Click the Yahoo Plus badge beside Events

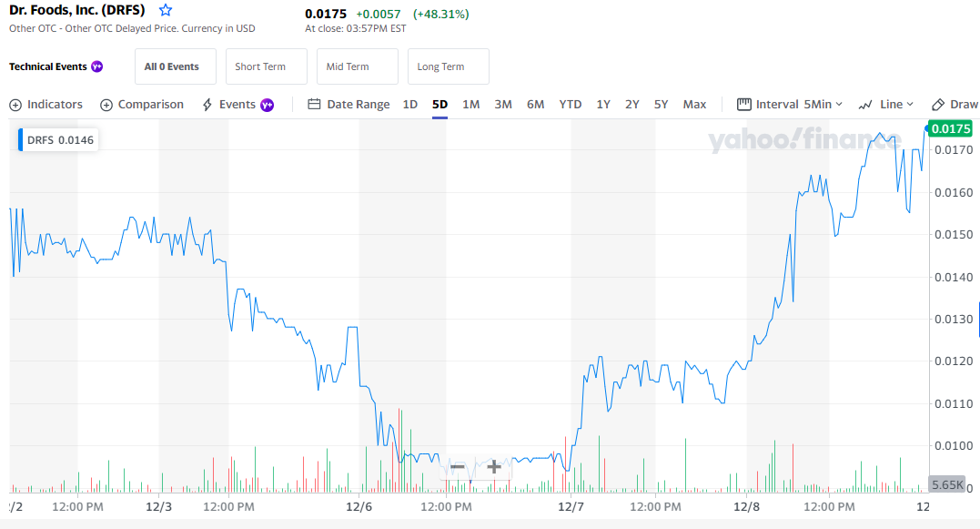[x=268, y=105]
